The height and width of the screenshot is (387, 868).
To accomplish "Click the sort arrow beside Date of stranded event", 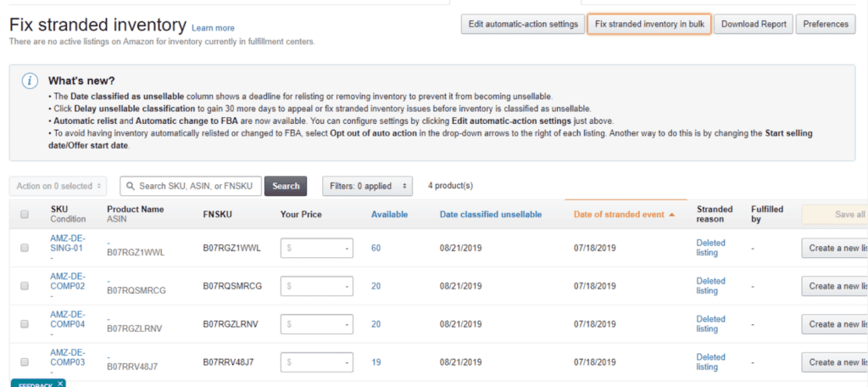I will [x=672, y=215].
